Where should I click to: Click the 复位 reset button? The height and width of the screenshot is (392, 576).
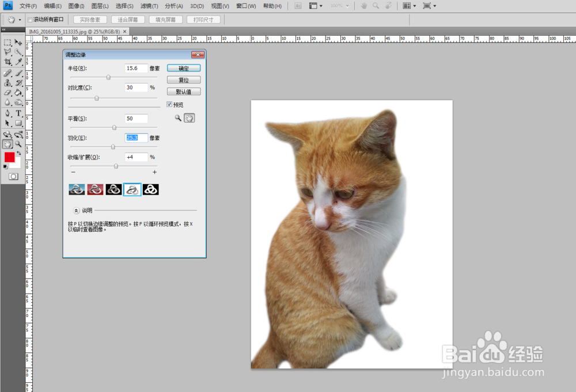click(184, 80)
